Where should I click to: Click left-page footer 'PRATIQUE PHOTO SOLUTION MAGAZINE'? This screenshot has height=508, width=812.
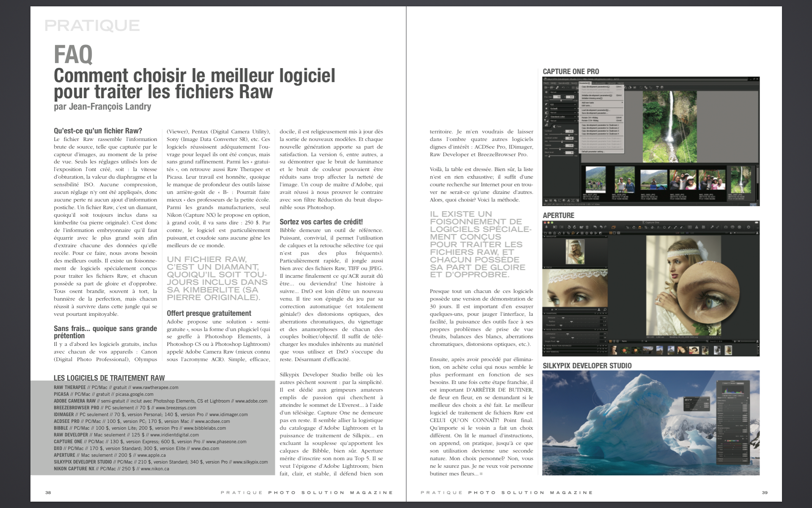point(307,492)
